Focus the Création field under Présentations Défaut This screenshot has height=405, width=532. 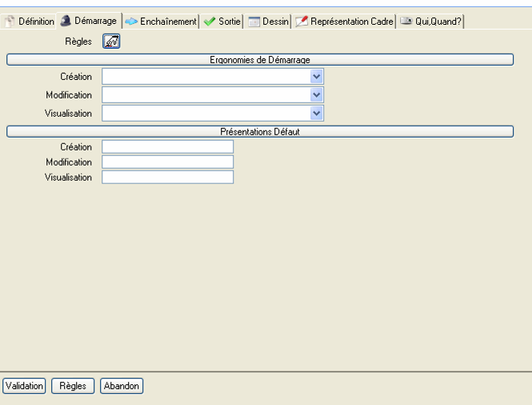(x=168, y=146)
